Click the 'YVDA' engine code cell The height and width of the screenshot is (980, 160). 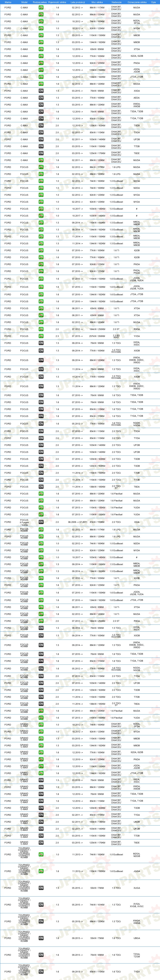click(137, 336)
